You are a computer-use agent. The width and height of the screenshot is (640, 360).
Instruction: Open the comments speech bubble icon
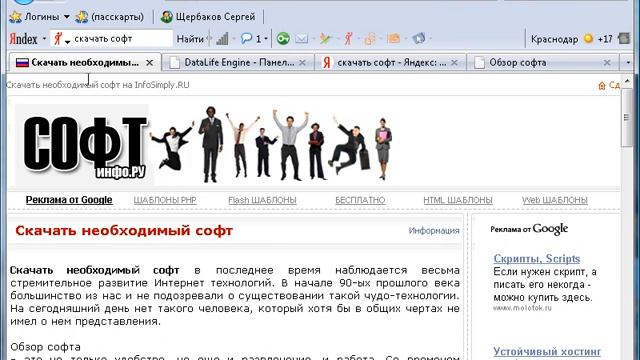click(246, 39)
